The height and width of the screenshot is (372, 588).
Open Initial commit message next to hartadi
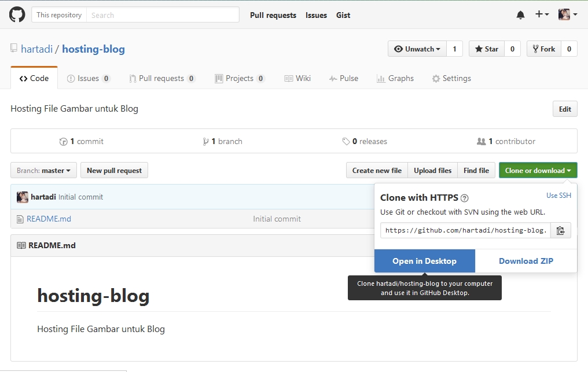[80, 197]
